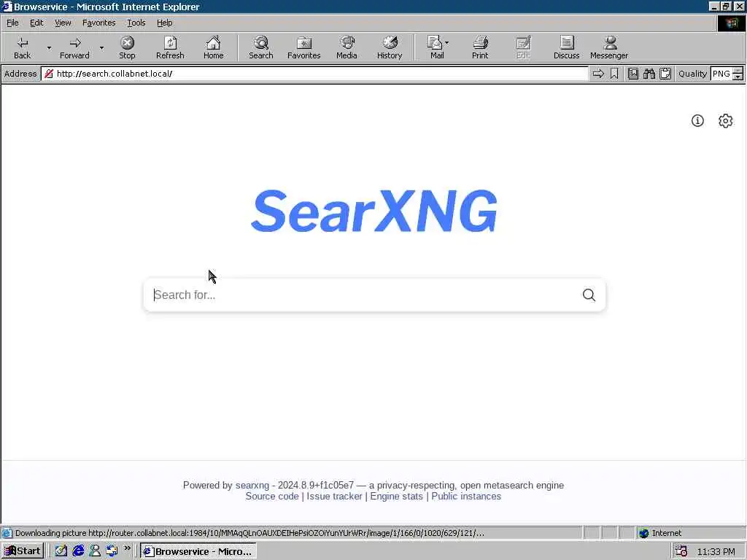Screen dimensions: 747x560
Task: Click the first quick launch notepad icon
Action: 61,551
